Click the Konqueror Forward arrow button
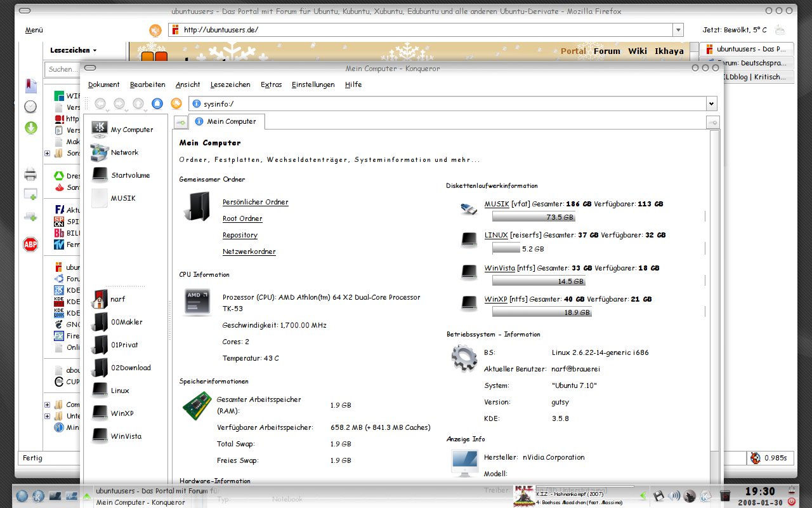812x508 pixels. tap(119, 104)
